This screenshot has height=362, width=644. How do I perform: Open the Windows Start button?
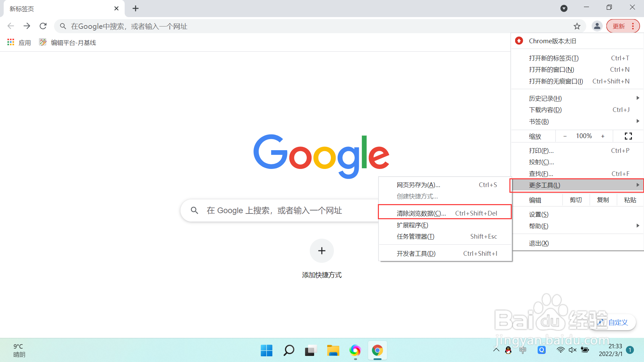pyautogui.click(x=267, y=351)
